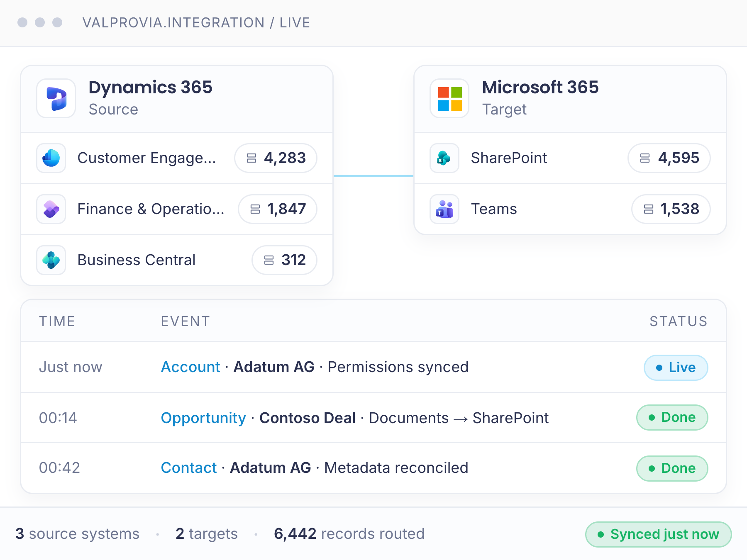Open the Contact link in 00:42 row
The height and width of the screenshot is (560, 747).
click(x=189, y=468)
